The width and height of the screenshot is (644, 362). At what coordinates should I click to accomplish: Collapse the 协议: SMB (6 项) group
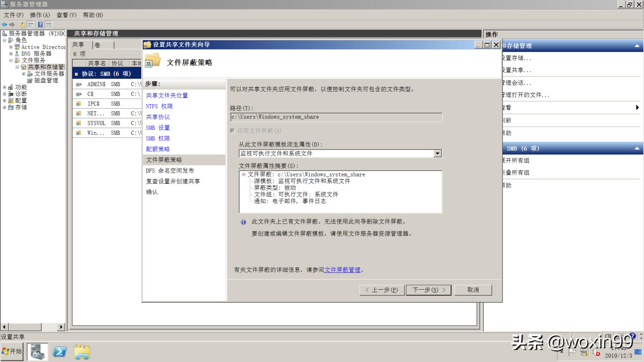point(77,74)
